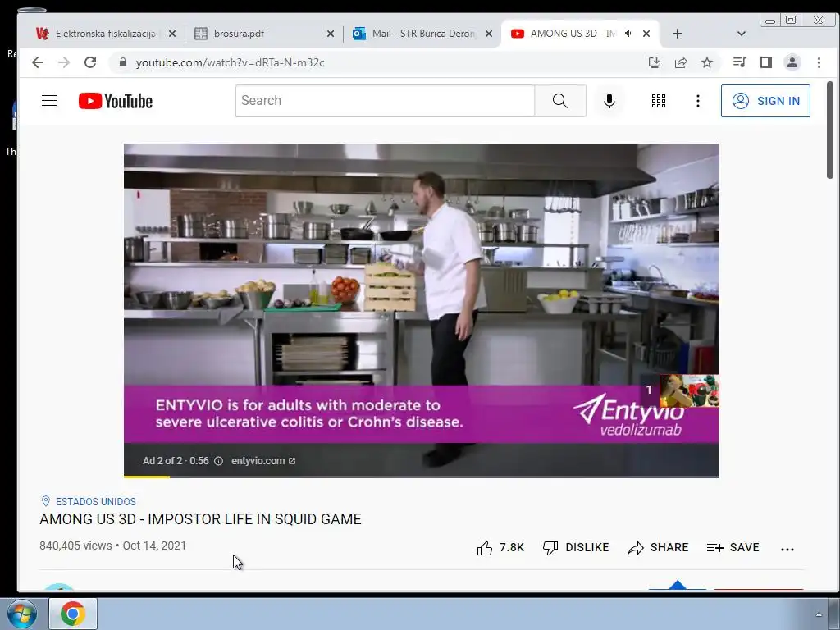Open the Windows Start menu
Image resolution: width=840 pixels, height=630 pixels.
pyautogui.click(x=21, y=614)
